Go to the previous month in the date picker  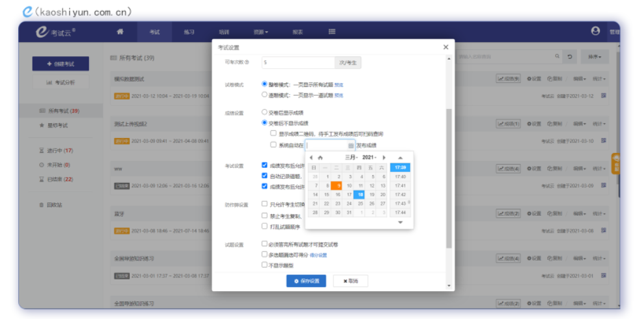coord(311,158)
